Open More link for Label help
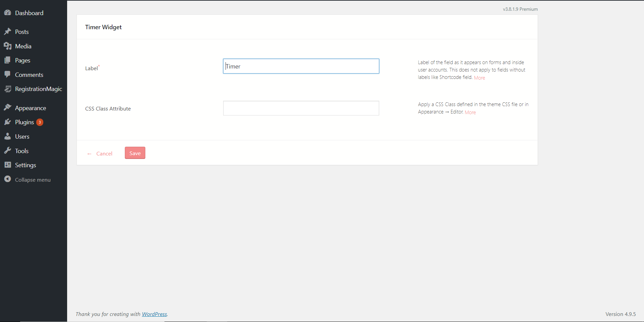644x322 pixels. (x=479, y=78)
